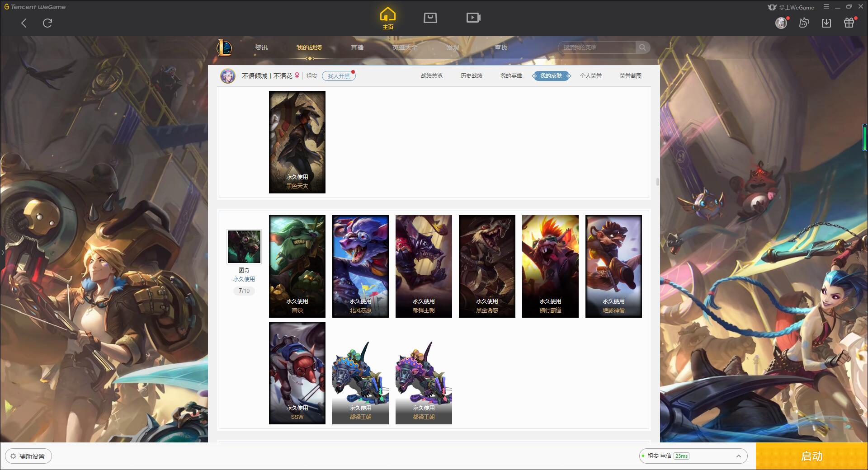Screen dimensions: 868x470
Task: Open the video camera icon in top bar
Action: tap(473, 18)
